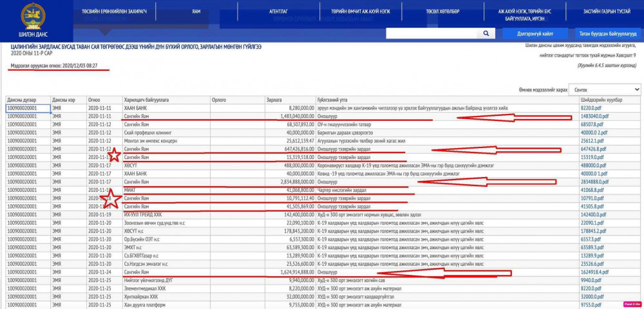Select the Монгол эм импекс концерн cell
Screen dimensions: 644x309
(166, 141)
